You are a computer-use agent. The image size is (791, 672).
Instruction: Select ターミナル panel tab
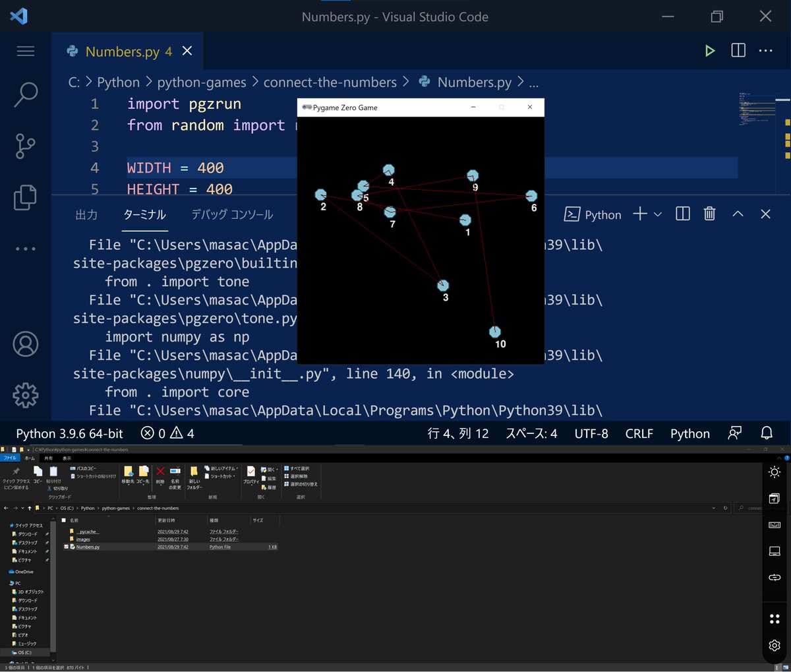click(x=145, y=214)
